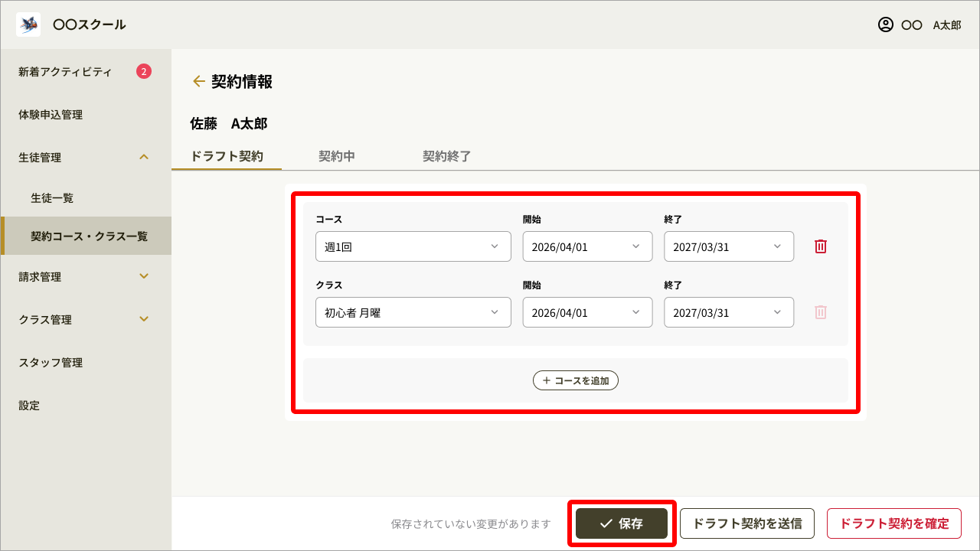
Task: Delete the 週1回 course row via trash icon
Action: tap(820, 246)
